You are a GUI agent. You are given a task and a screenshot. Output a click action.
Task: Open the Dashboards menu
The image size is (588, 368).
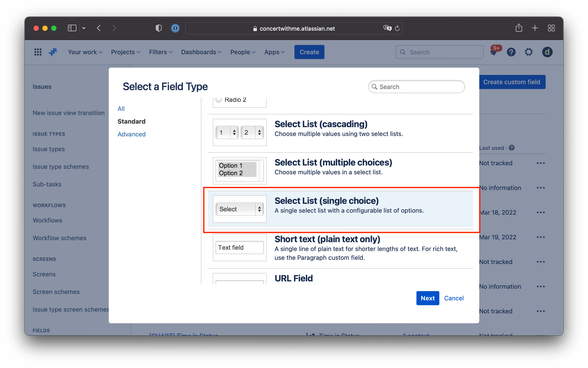coord(201,52)
